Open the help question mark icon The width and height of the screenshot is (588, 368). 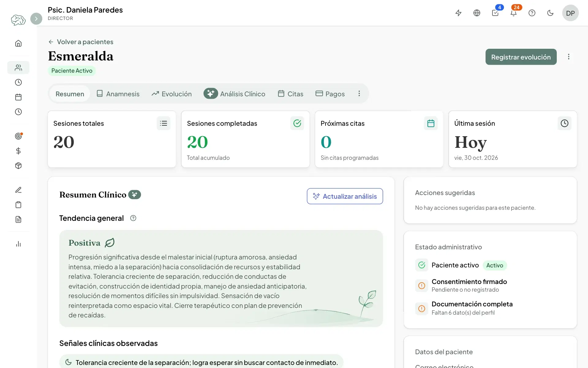[x=532, y=13]
